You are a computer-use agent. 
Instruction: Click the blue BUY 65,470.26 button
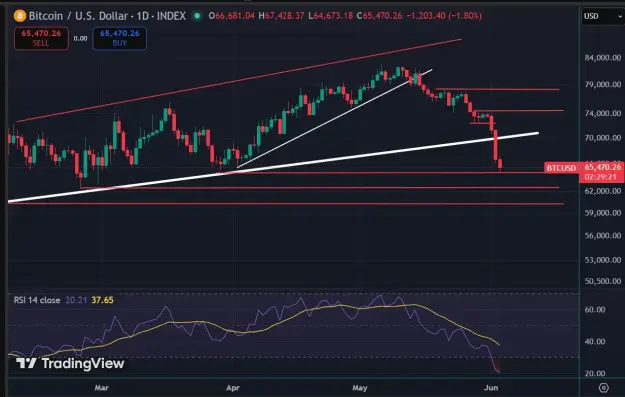(120, 38)
